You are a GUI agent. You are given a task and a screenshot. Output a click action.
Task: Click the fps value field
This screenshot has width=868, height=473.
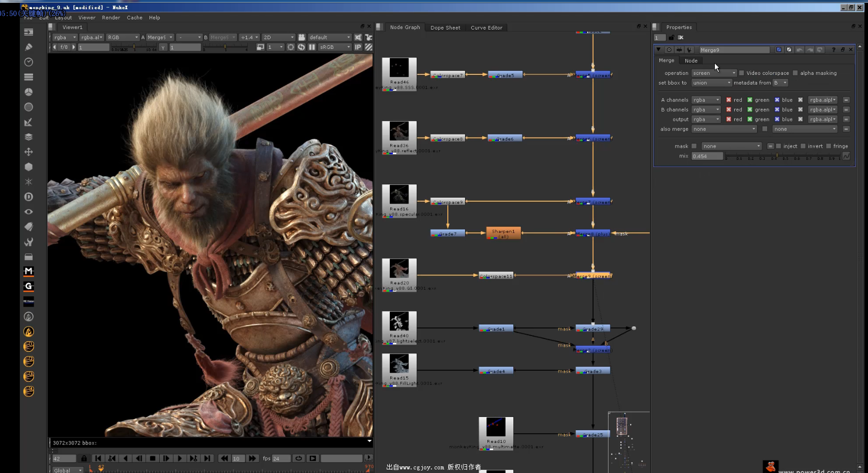(x=281, y=458)
